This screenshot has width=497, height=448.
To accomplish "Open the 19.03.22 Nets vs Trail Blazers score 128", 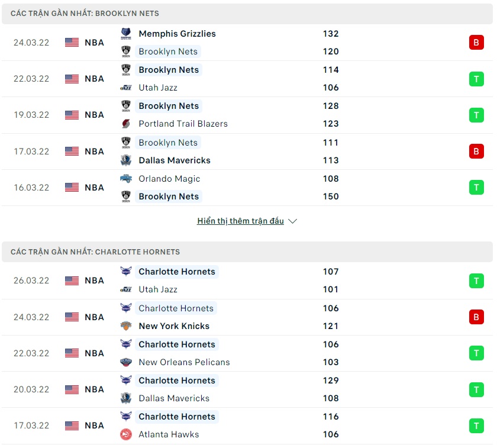I will coord(331,106).
